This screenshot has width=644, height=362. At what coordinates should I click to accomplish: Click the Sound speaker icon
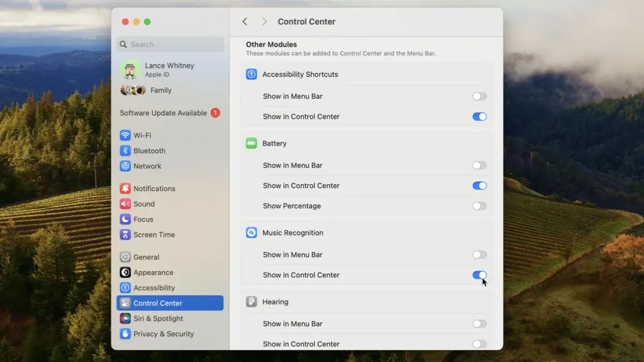(x=125, y=204)
